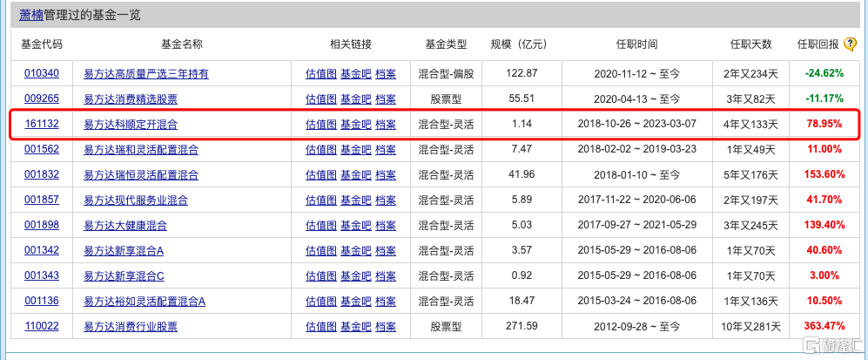Open 档案 for 易方达消费行业股票

point(386,327)
